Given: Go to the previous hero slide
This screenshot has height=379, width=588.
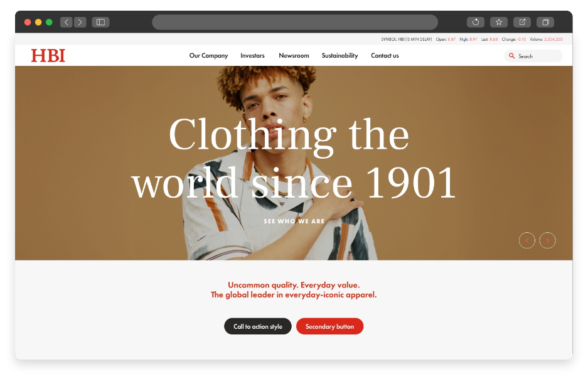Looking at the screenshot, I should (527, 240).
